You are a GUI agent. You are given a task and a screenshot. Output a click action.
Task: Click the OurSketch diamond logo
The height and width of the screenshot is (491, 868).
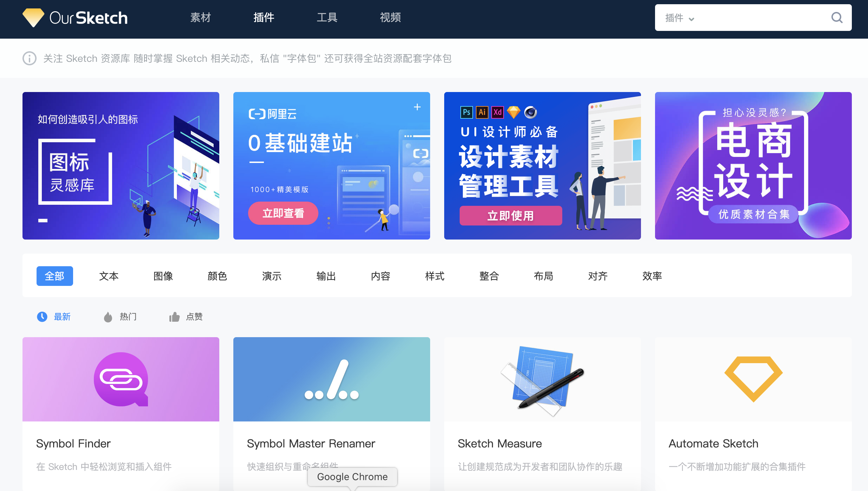pyautogui.click(x=33, y=18)
